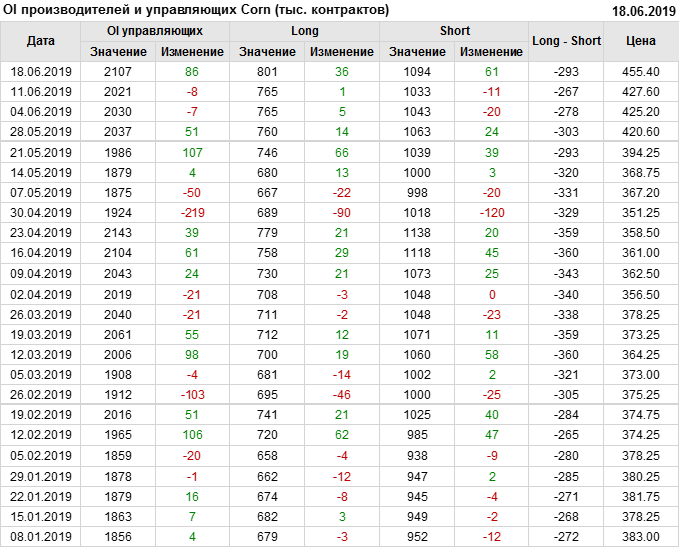Click the Short change value -120
The height and width of the screenshot is (548, 680).
pyautogui.click(x=492, y=212)
